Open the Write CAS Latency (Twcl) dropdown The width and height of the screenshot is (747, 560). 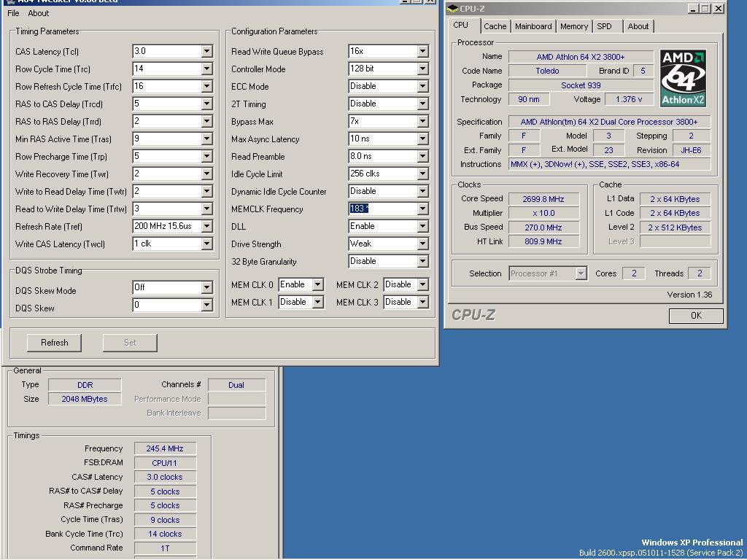206,244
